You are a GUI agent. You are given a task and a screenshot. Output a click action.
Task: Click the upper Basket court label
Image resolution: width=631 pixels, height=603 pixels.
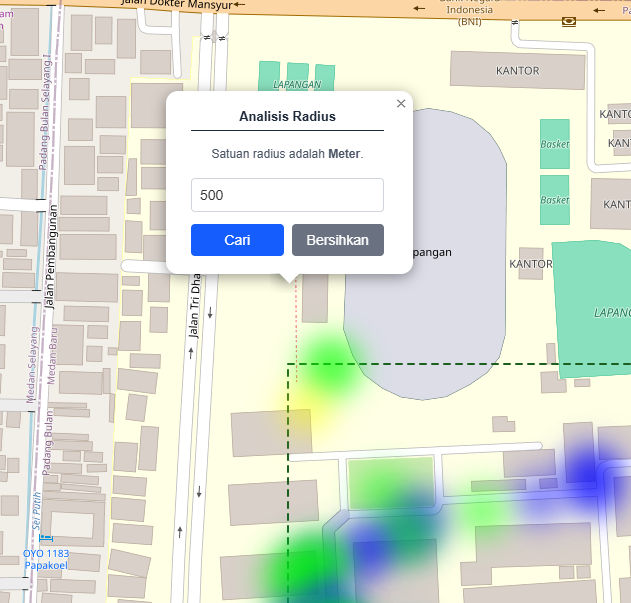click(x=555, y=144)
